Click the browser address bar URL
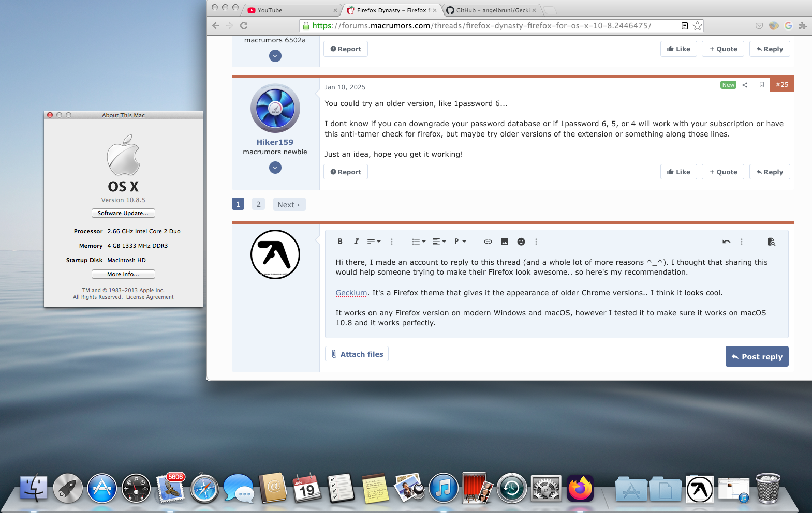 tap(481, 25)
